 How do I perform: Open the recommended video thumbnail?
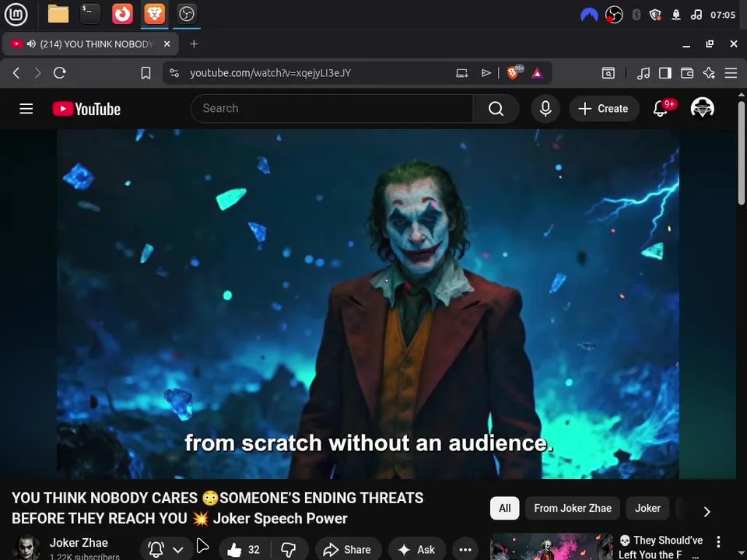point(551,547)
